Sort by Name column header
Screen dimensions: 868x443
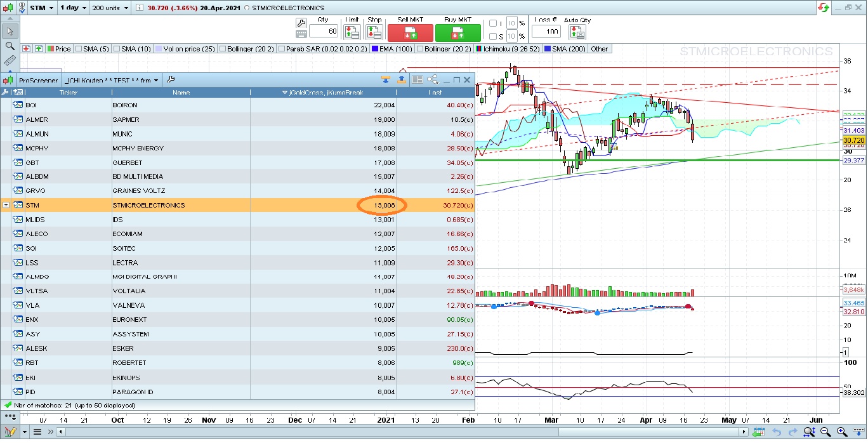(181, 93)
